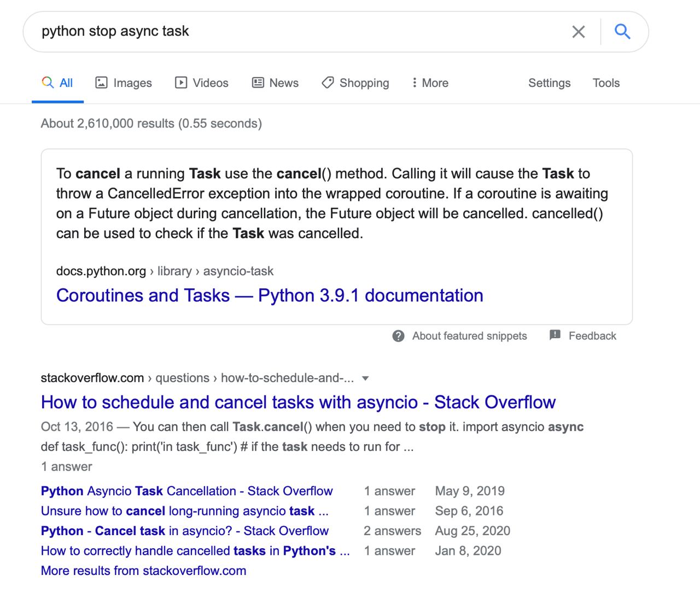700x604 pixels.
Task: Open How to schedule and cancel tasks result
Action: 298,402
